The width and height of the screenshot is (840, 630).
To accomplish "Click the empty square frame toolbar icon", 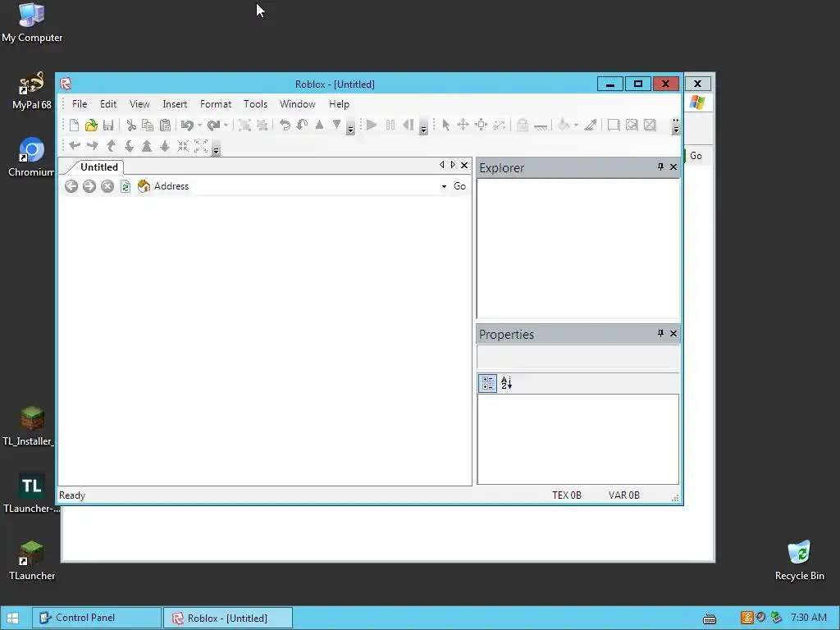I will click(x=614, y=126).
